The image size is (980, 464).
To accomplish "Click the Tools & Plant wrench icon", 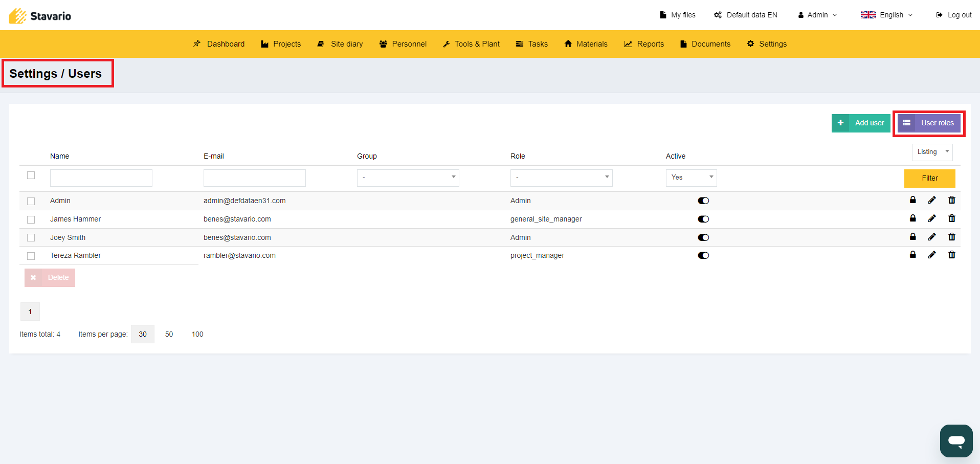I will tap(447, 44).
